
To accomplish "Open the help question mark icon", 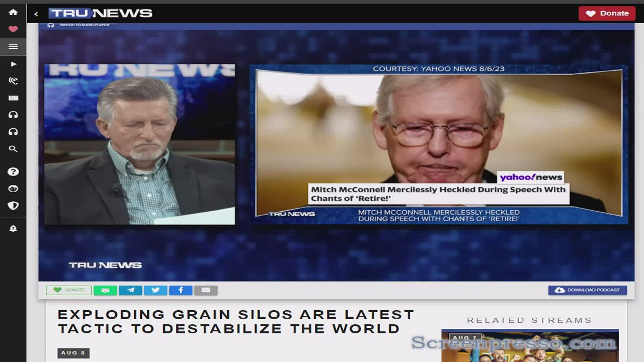I will coord(13,172).
